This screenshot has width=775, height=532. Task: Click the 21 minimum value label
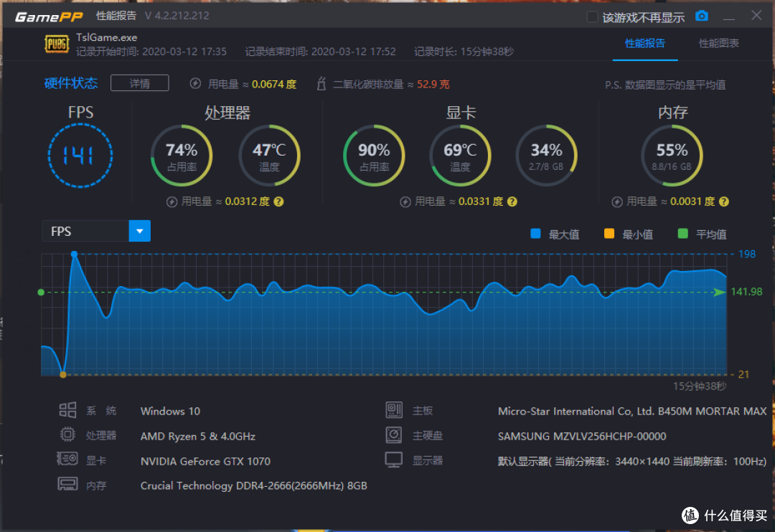point(743,374)
